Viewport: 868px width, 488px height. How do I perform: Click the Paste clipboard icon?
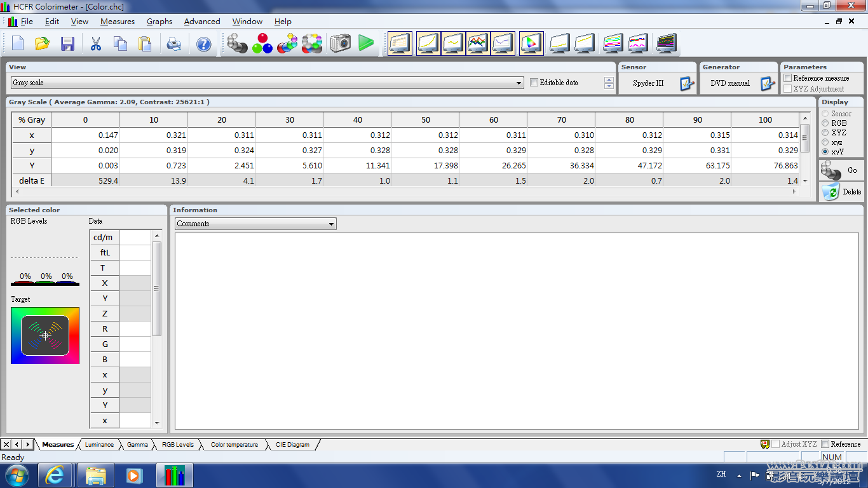(145, 44)
